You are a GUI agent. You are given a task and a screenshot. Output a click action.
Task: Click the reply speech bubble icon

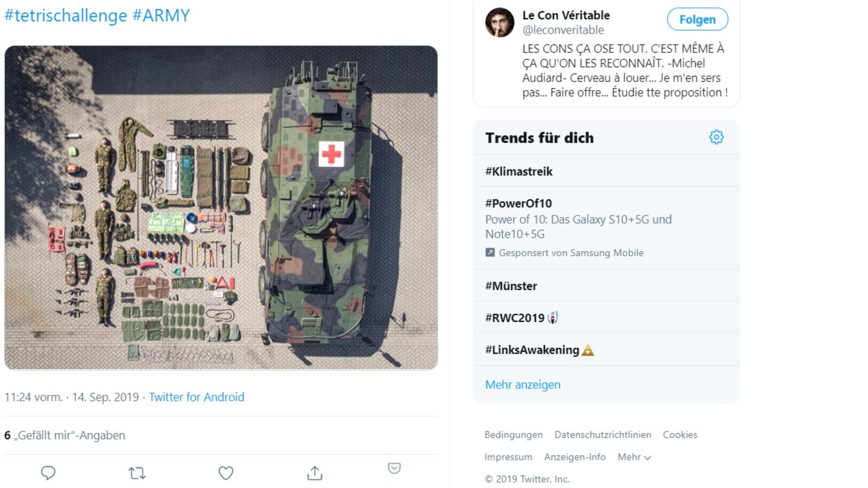[48, 473]
